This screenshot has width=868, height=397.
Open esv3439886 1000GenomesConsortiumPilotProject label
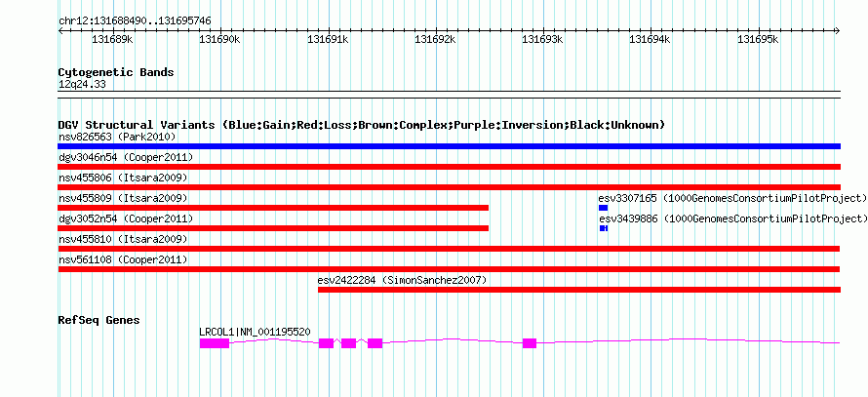(x=732, y=218)
